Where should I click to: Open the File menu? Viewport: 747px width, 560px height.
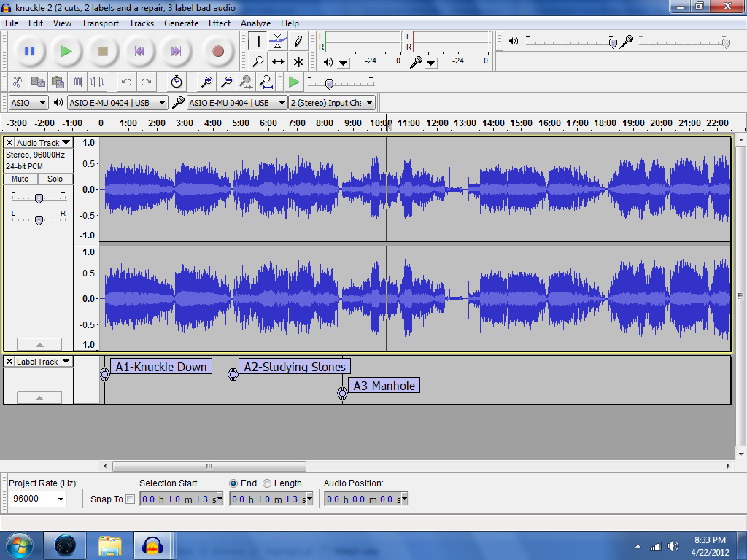[x=12, y=23]
